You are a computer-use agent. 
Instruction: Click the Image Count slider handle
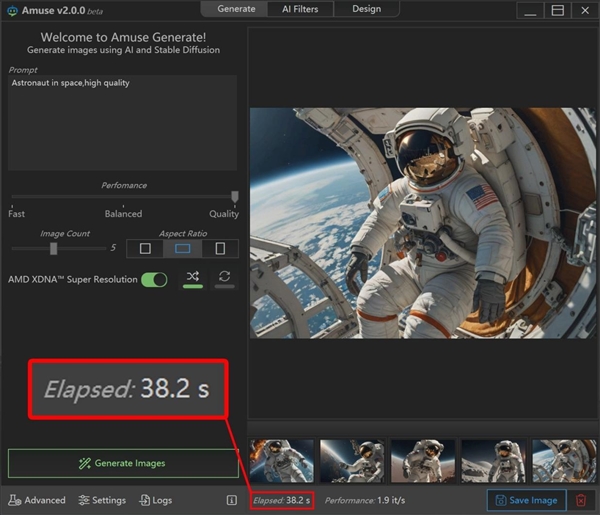(x=54, y=248)
